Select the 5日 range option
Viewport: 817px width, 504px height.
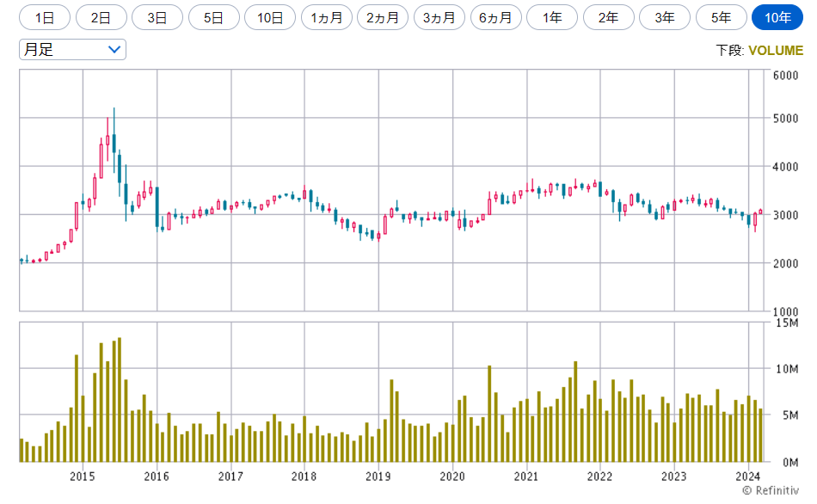[x=213, y=17]
